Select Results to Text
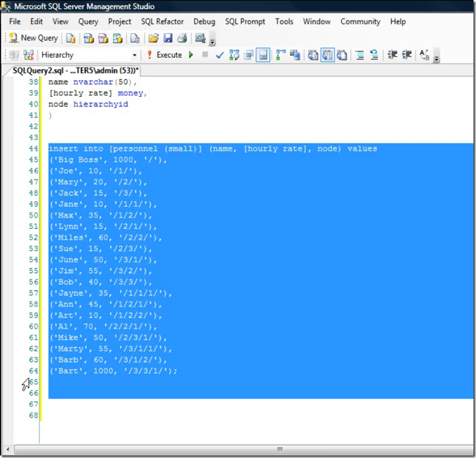This screenshot has height=458, width=476. point(313,55)
